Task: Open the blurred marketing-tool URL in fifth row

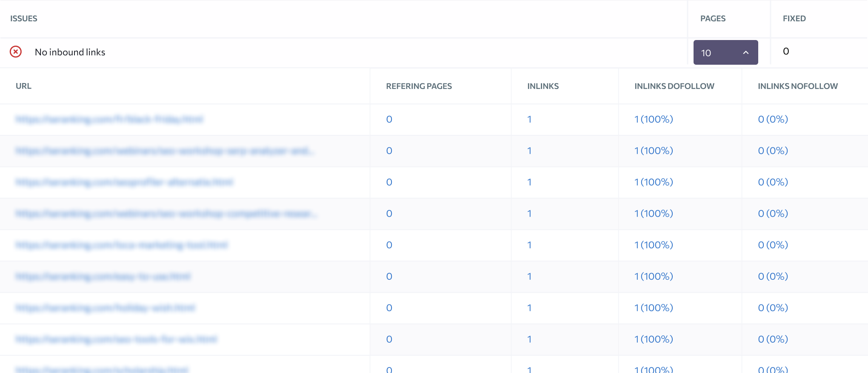Action: 122,245
